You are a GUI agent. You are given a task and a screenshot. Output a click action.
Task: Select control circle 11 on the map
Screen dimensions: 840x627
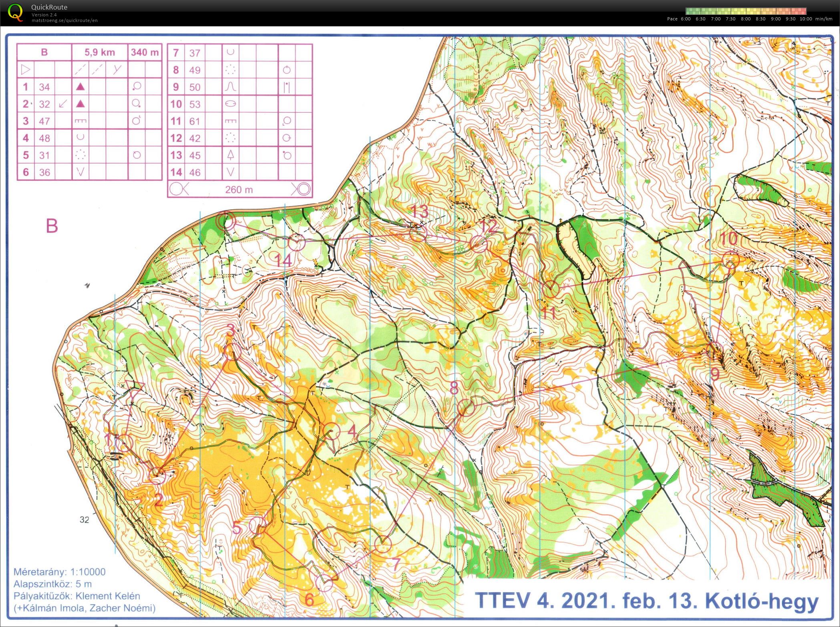click(551, 288)
